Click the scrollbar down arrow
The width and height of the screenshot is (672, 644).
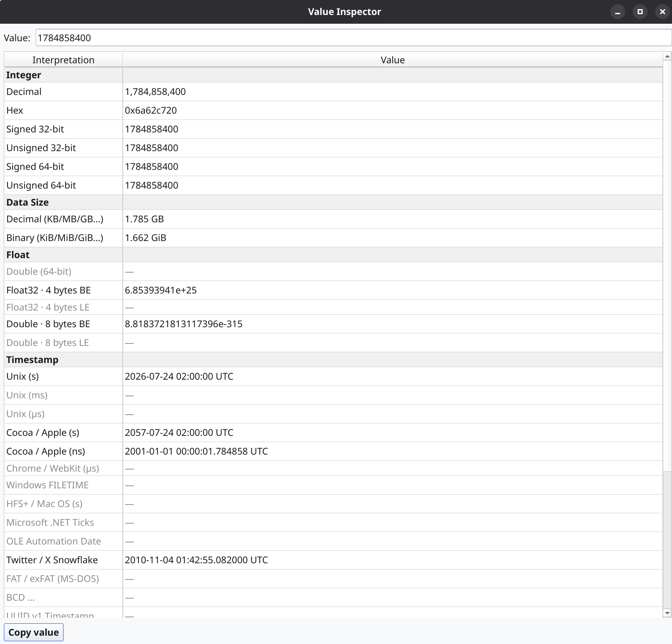(667, 613)
